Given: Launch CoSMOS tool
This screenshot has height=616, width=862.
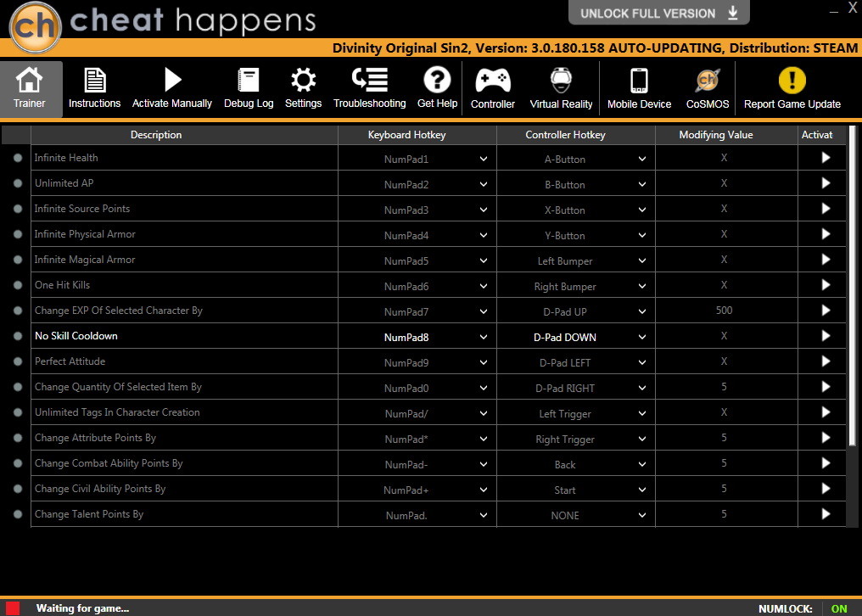Looking at the screenshot, I should (x=708, y=88).
